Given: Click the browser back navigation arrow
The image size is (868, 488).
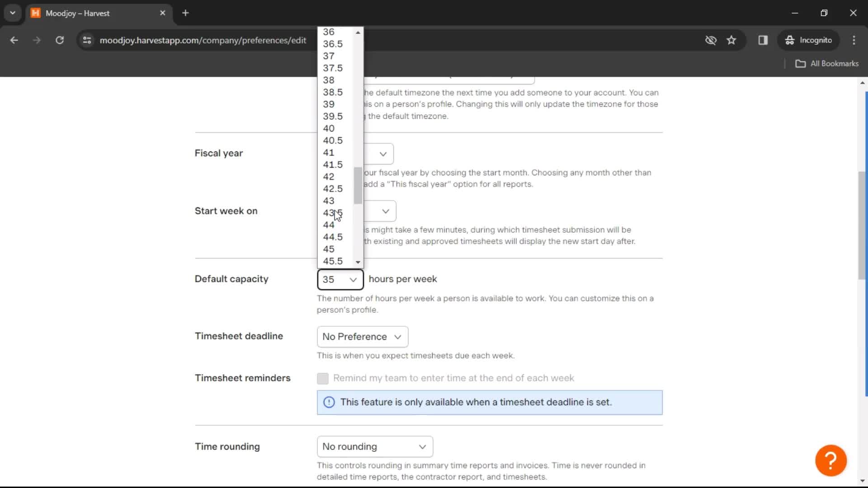Looking at the screenshot, I should (x=14, y=40).
